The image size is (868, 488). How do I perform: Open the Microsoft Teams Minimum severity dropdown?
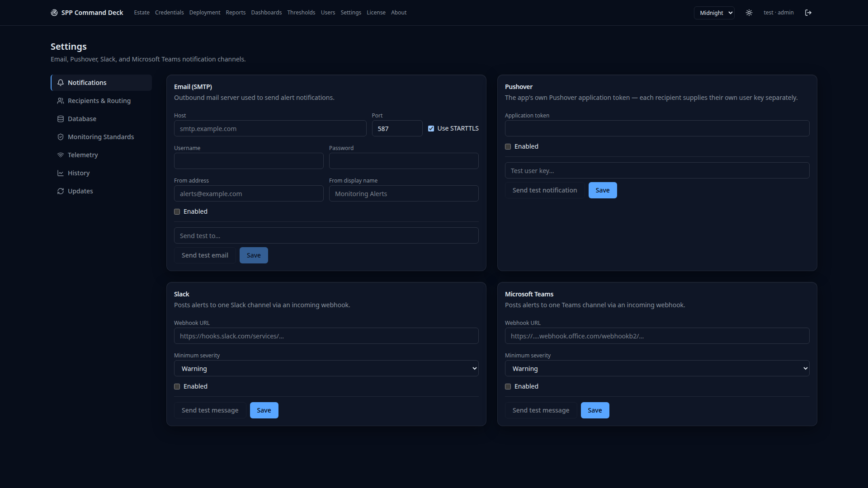coord(657,368)
